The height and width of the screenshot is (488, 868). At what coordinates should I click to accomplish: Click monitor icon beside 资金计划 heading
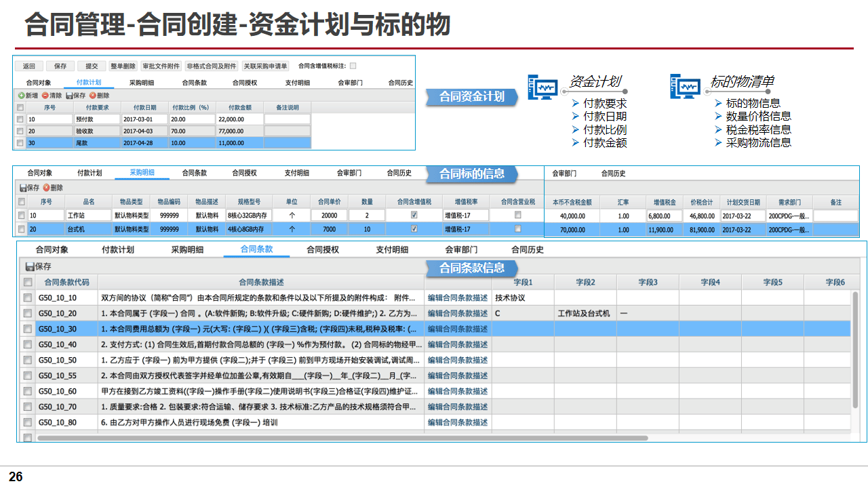pyautogui.click(x=542, y=87)
